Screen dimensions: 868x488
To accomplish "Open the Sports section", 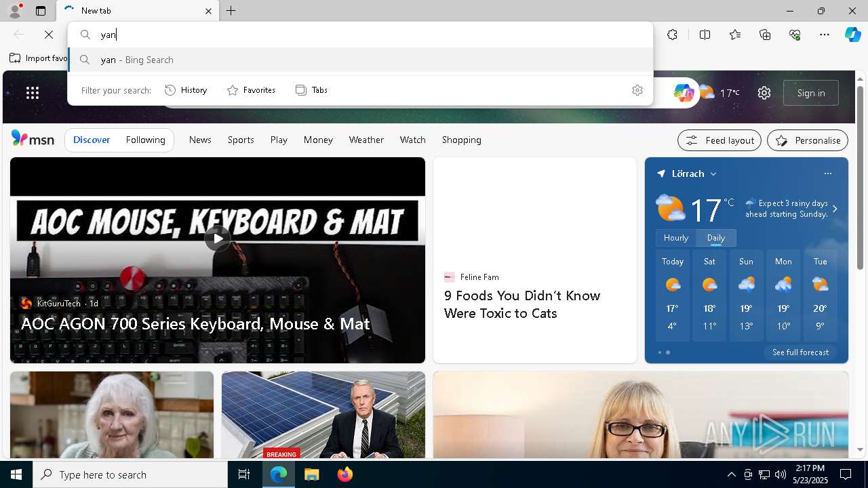I will pos(241,140).
